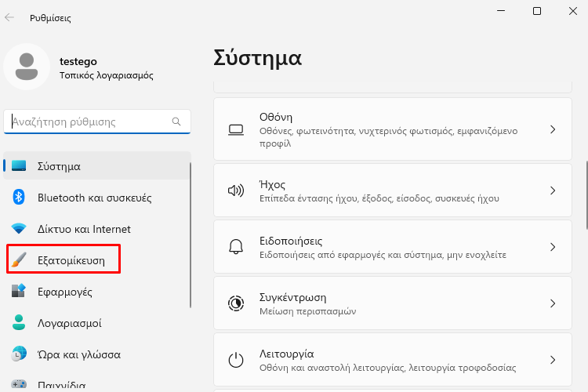588x392 pixels.
Task: Open the Ήχος row chevron
Action: (x=553, y=191)
